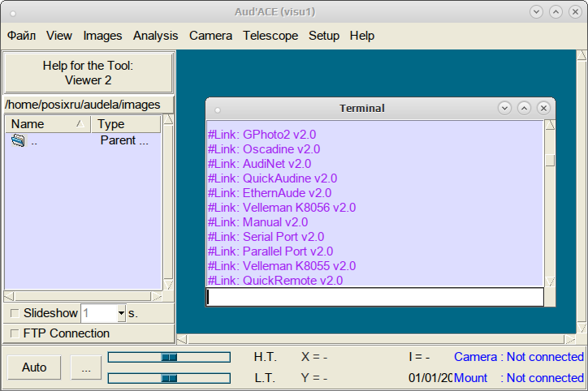Click the file list scroll left arrow
This screenshot has width=588, height=391.
point(9,297)
